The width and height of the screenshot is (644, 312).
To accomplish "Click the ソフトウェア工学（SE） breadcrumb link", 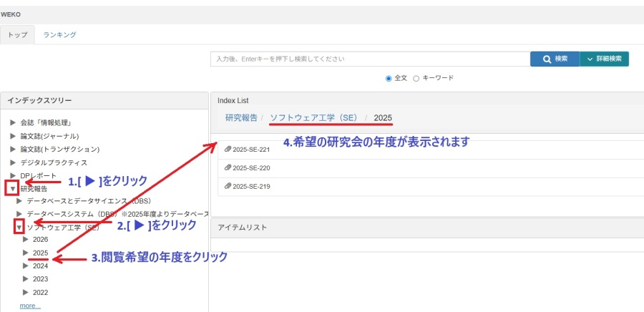I will point(314,118).
